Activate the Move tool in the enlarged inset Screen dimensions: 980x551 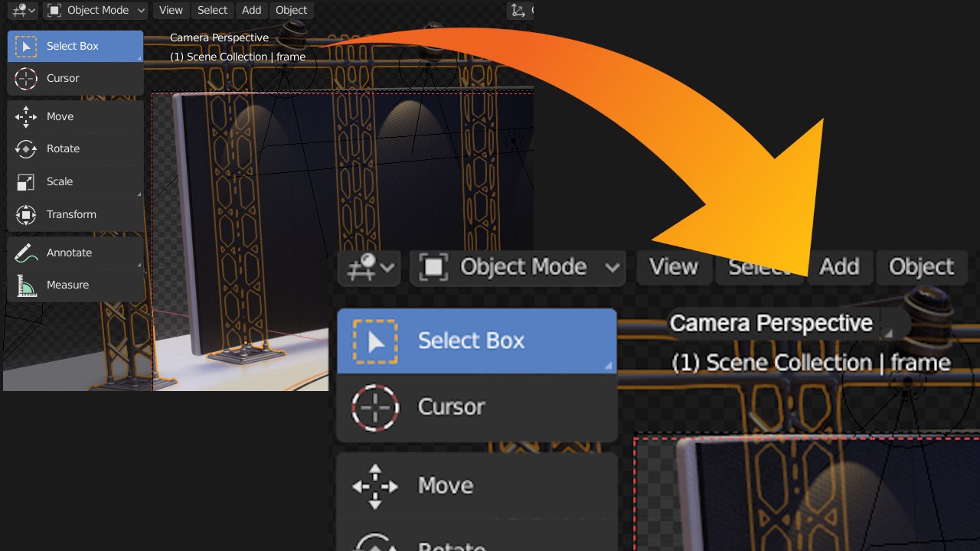pos(476,485)
